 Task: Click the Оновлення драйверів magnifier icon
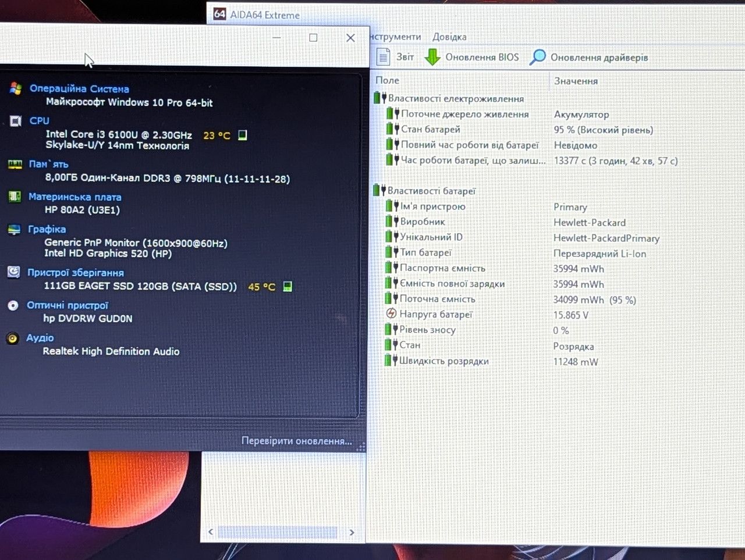click(538, 57)
